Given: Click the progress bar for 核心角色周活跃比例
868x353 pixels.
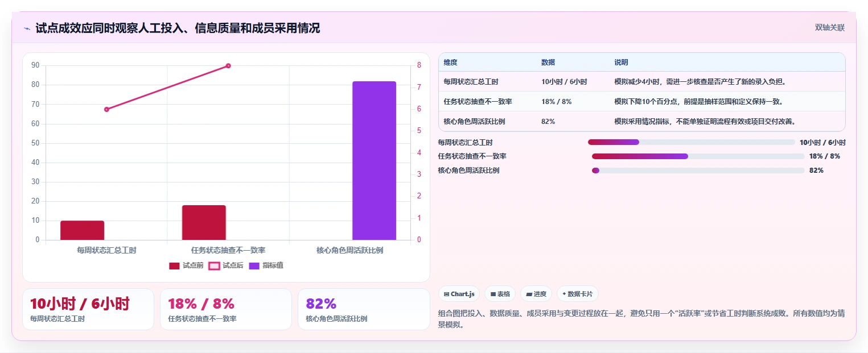Looking at the screenshot, I should [698, 171].
